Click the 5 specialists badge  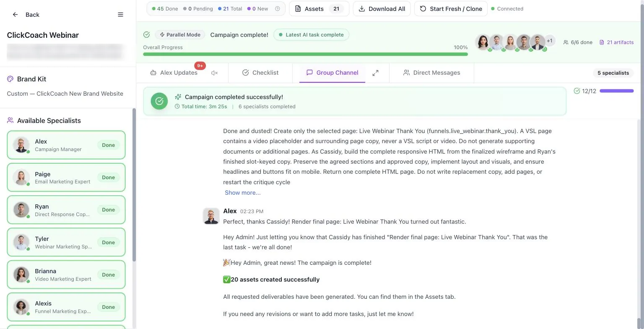coord(613,73)
